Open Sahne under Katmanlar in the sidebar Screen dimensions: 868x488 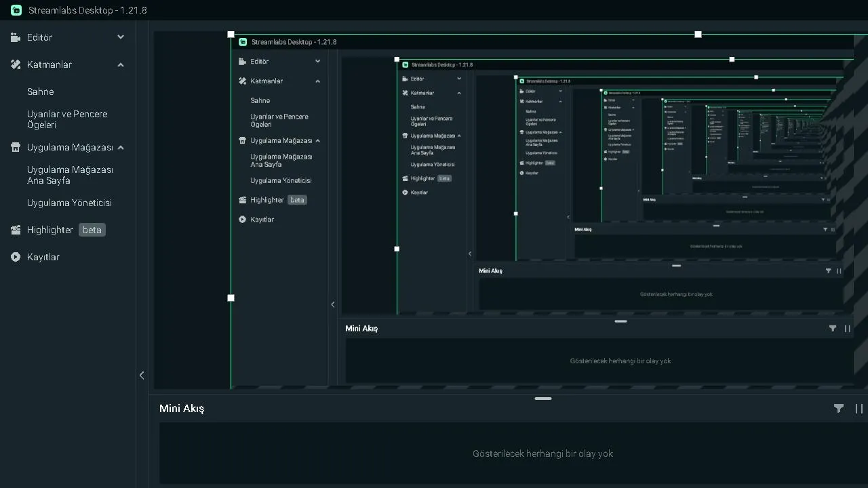pyautogui.click(x=40, y=91)
